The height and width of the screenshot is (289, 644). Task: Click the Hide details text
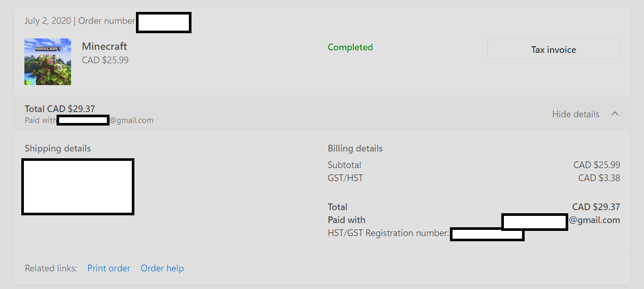pos(576,114)
